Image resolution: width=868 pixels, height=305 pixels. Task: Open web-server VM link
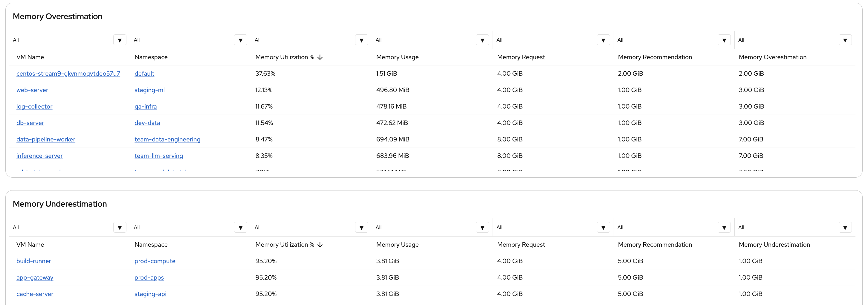(32, 90)
